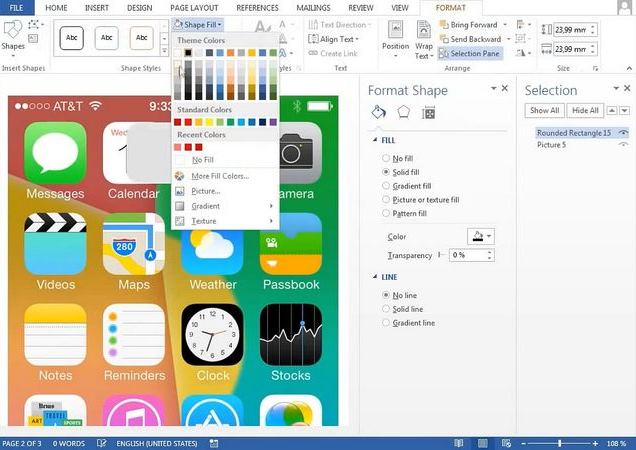
Task: Toggle visibility eye for Rounded Rectangle 15
Action: pos(623,133)
